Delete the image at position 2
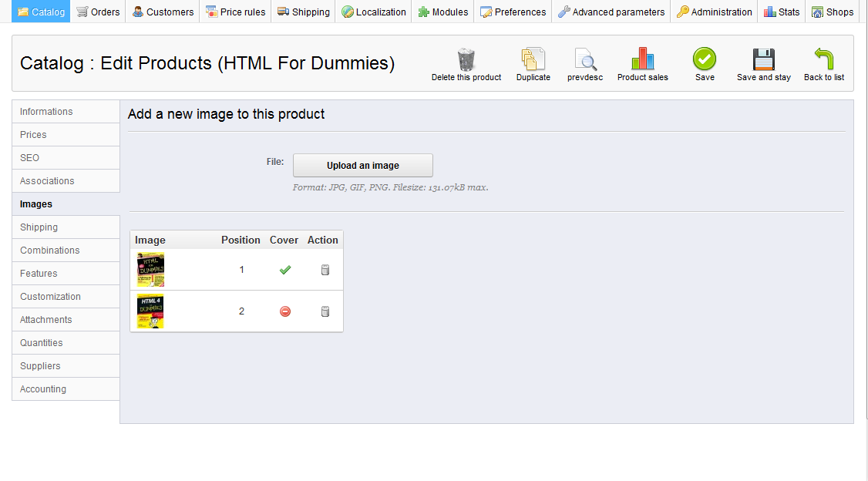Viewport: 868px width, 481px height. pos(325,311)
